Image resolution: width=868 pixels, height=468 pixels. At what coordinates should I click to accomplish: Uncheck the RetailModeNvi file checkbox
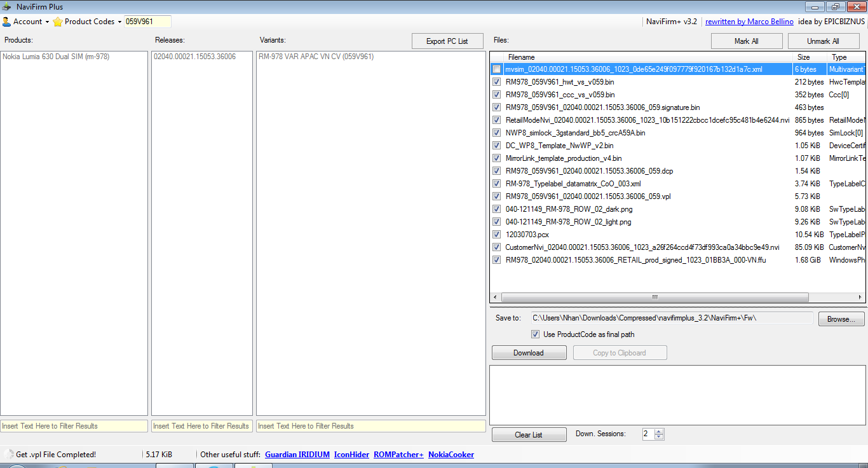click(496, 120)
